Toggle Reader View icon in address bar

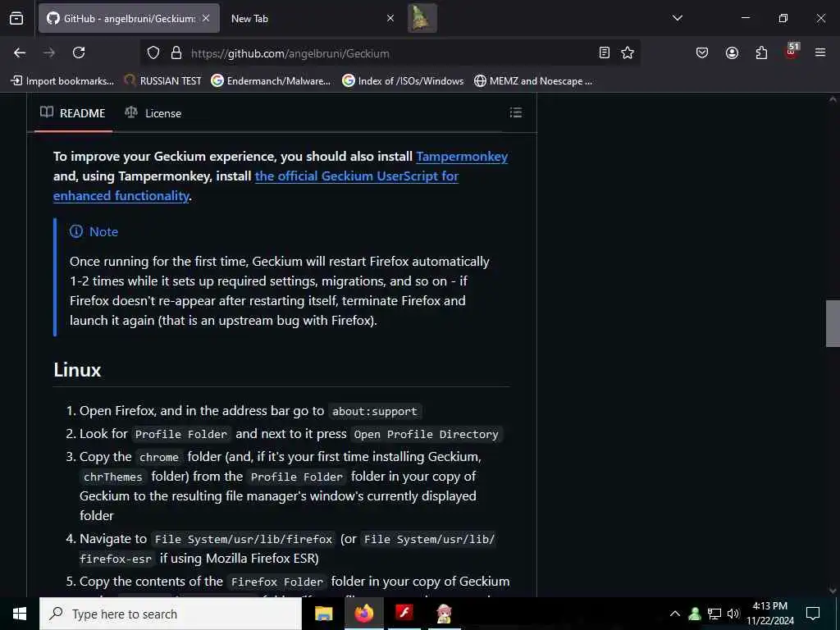tap(605, 52)
